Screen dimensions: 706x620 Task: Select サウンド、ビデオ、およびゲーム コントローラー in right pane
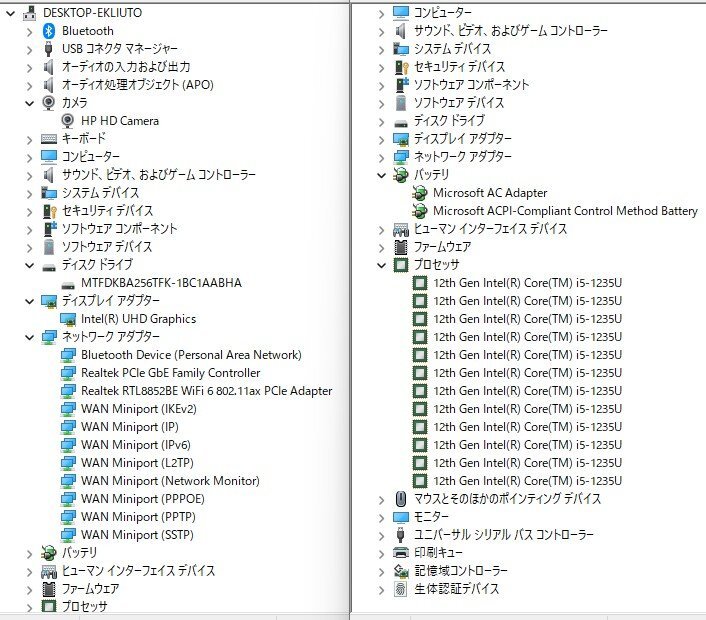pos(511,31)
